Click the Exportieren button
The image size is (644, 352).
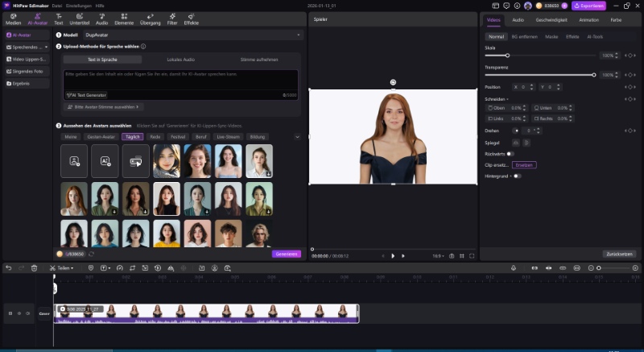(588, 6)
